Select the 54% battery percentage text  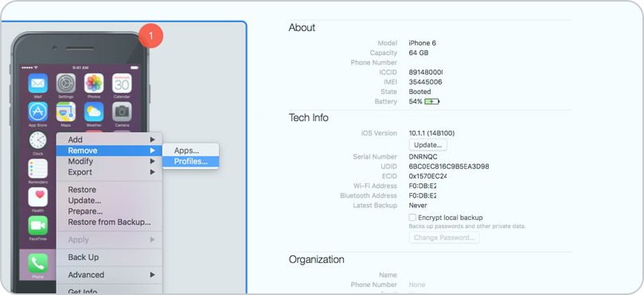click(x=416, y=101)
